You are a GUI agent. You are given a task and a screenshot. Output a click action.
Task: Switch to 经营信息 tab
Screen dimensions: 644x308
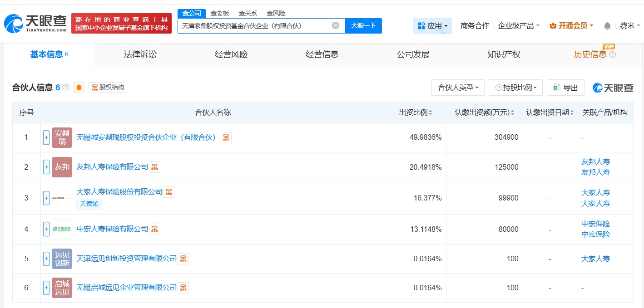pos(322,55)
